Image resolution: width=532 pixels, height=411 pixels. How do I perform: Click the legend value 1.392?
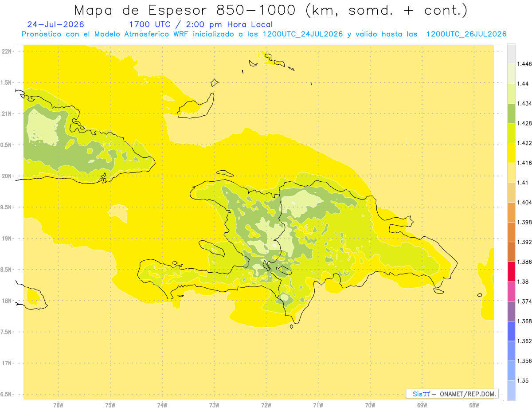[524, 242]
